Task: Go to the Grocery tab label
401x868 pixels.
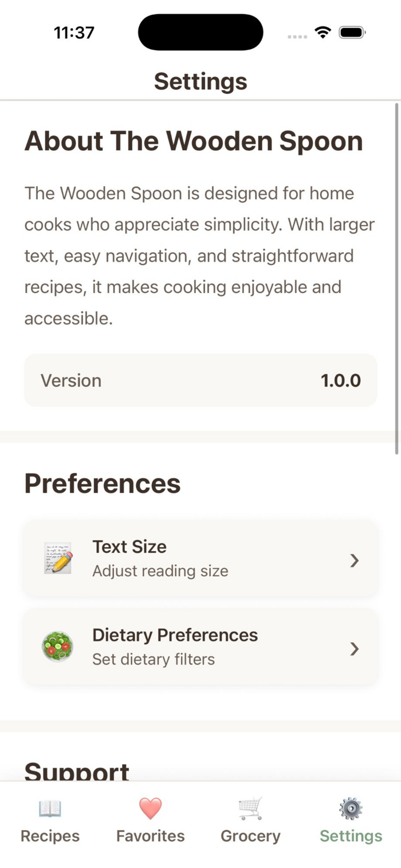Action: 250,836
